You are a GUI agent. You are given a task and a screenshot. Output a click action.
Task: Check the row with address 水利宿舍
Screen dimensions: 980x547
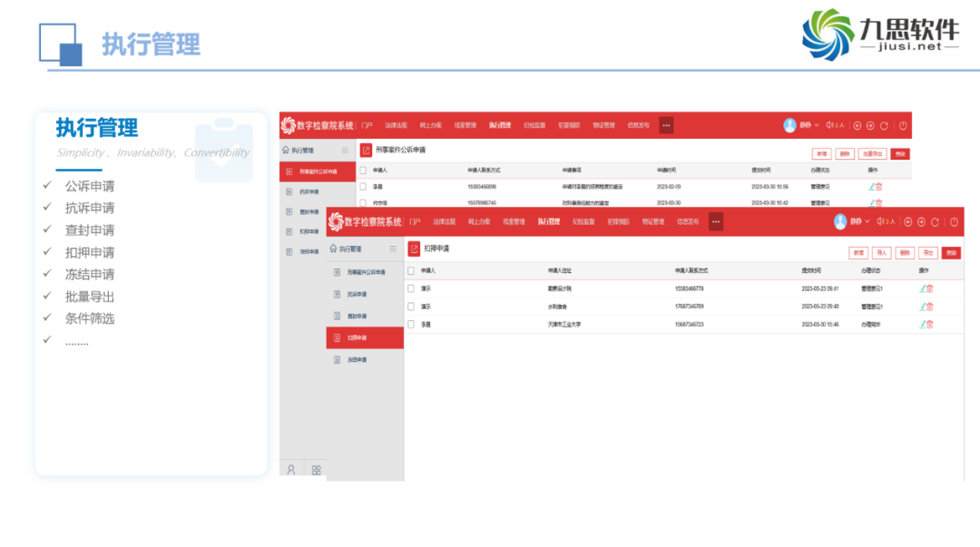(x=411, y=307)
